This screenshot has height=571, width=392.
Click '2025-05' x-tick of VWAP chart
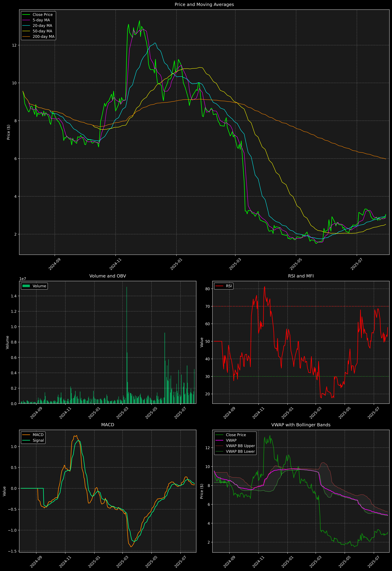tap(344, 562)
